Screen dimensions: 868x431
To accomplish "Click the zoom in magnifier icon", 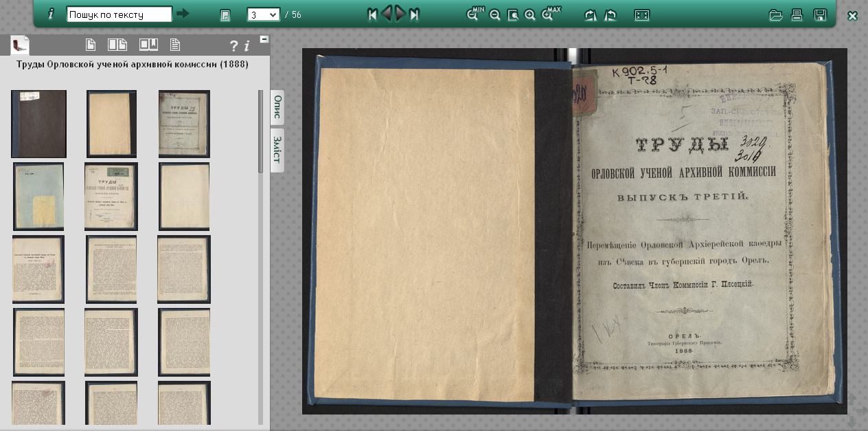I will pos(530,15).
